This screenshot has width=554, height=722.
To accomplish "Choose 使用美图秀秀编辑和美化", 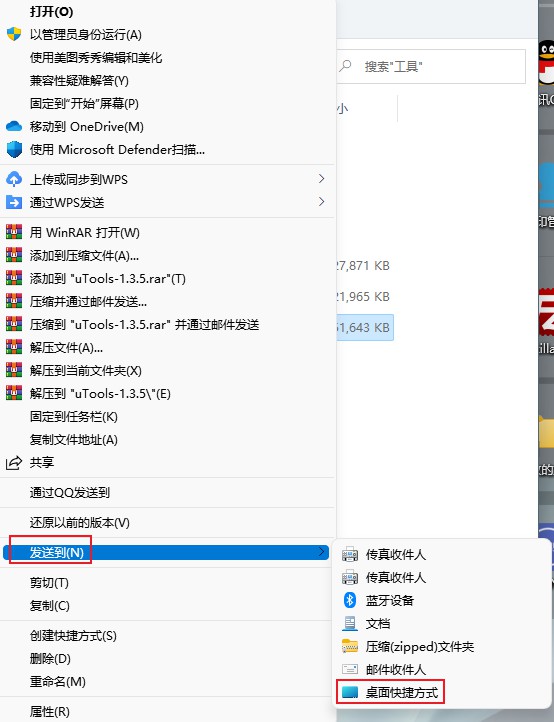I will (96, 58).
